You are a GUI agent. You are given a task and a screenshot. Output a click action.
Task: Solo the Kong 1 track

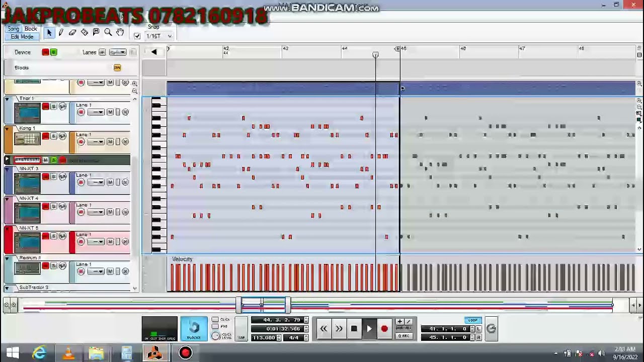pyautogui.click(x=54, y=136)
